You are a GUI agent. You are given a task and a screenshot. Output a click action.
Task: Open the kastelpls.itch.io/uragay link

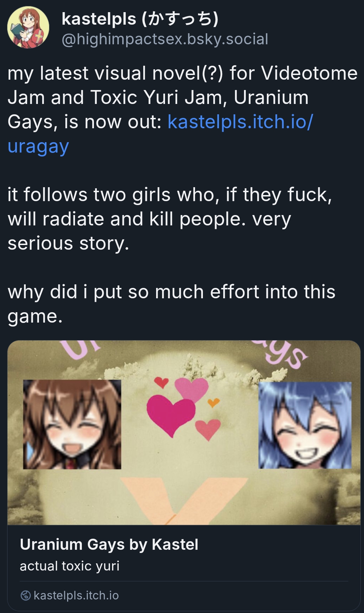click(x=160, y=134)
